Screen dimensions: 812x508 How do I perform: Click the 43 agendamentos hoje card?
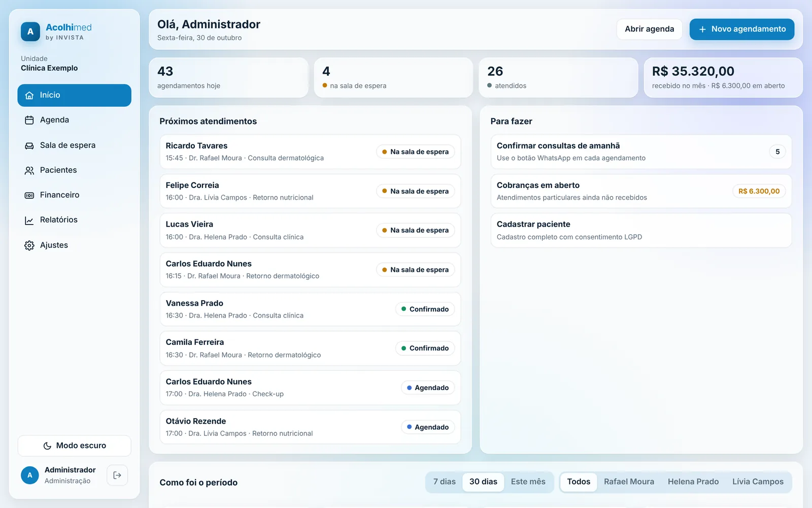(228, 78)
